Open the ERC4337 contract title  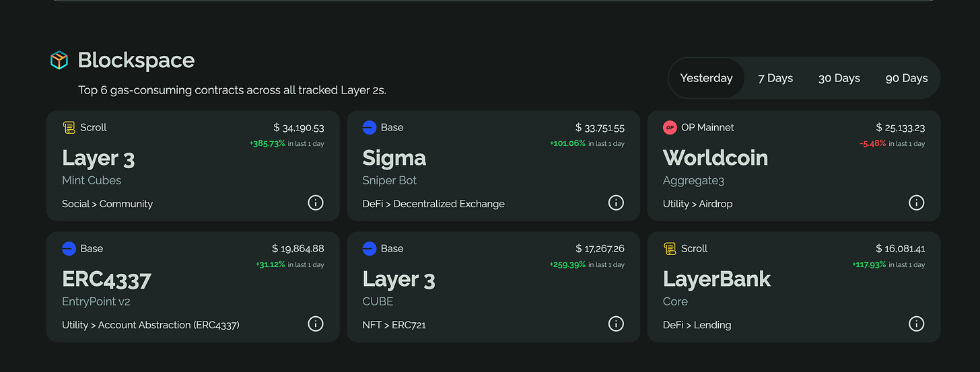106,279
